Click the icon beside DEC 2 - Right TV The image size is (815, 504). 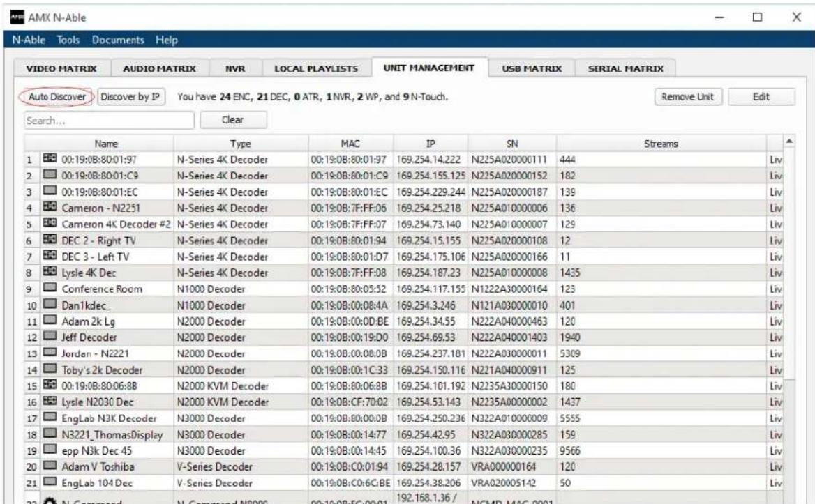(x=50, y=239)
